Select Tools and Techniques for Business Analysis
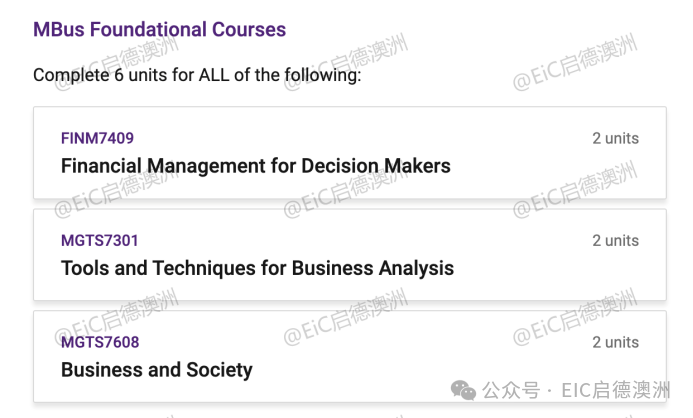This screenshot has width=693, height=418. click(x=257, y=268)
